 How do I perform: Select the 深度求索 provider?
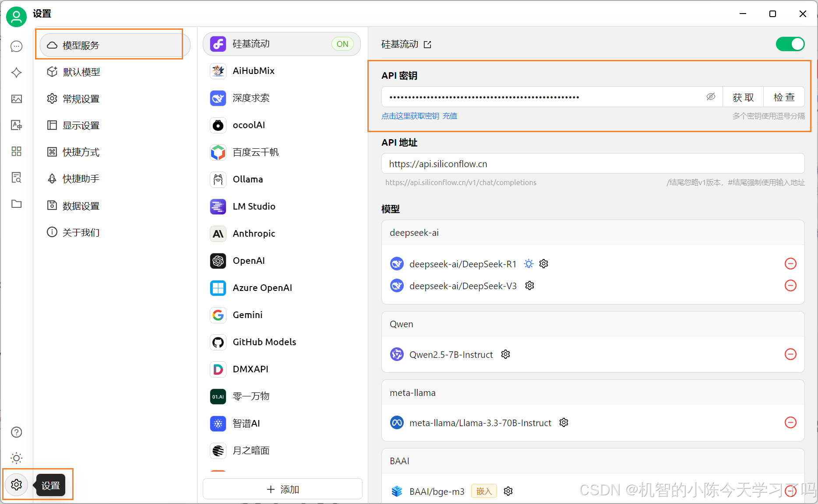point(282,98)
